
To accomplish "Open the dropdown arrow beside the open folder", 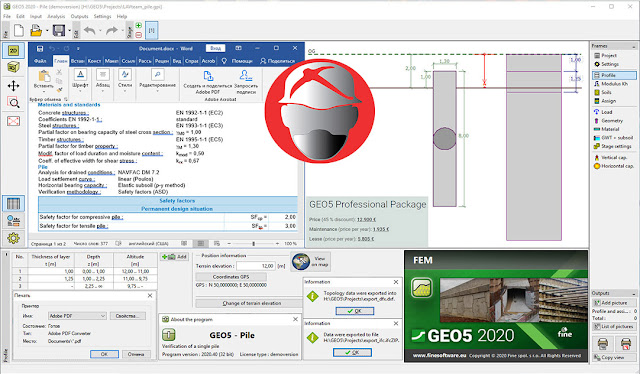I will point(47,31).
